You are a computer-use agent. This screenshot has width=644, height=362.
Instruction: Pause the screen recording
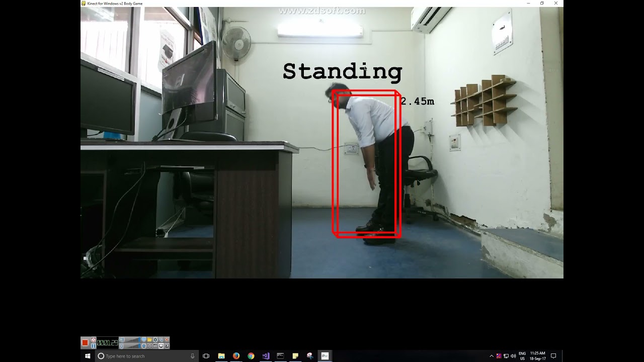pyautogui.click(x=94, y=346)
